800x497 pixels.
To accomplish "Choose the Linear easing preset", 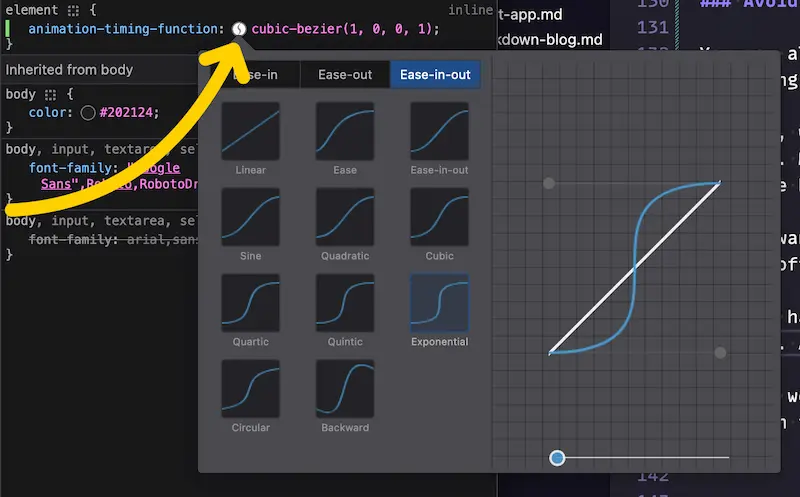I will click(x=251, y=131).
